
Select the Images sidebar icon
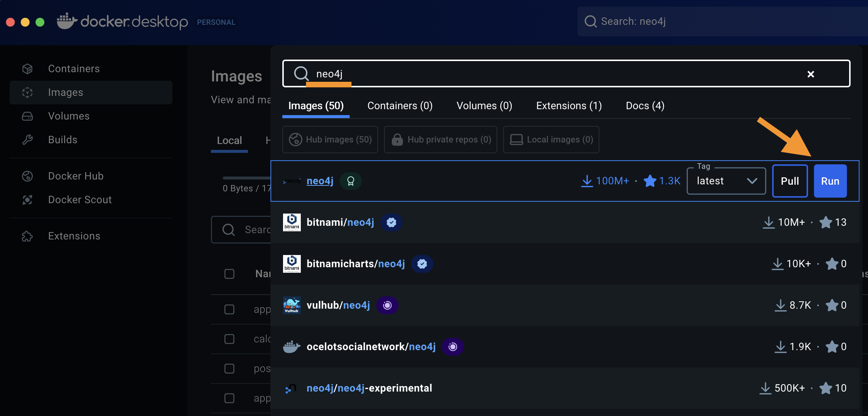[x=27, y=92]
